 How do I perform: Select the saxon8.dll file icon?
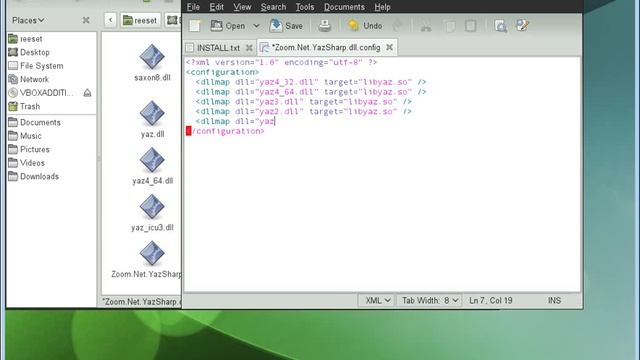tap(152, 57)
